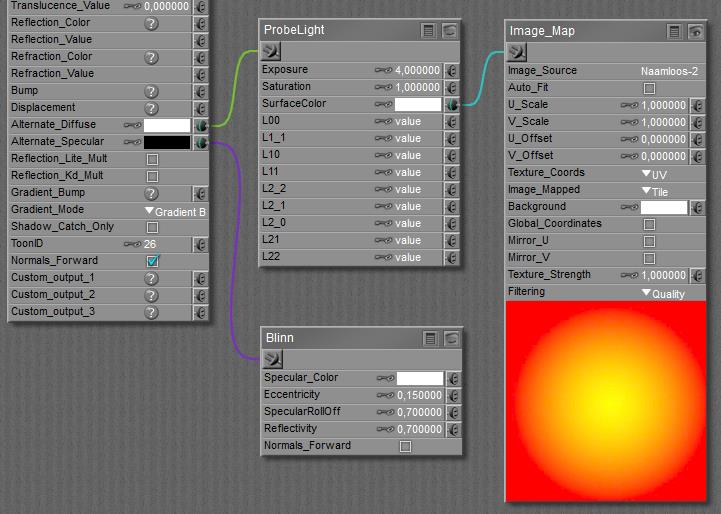Click the ProbeLight node output plug icon
The width and height of the screenshot is (721, 514).
click(270, 51)
